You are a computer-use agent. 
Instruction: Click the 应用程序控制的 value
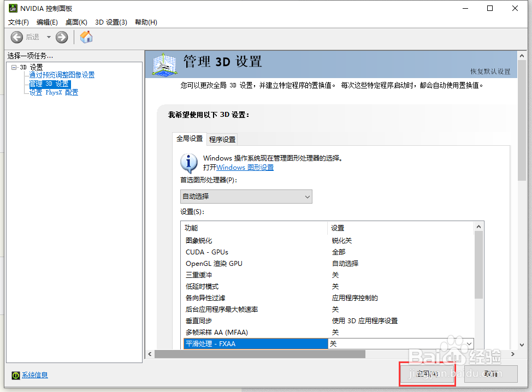pyautogui.click(x=355, y=298)
